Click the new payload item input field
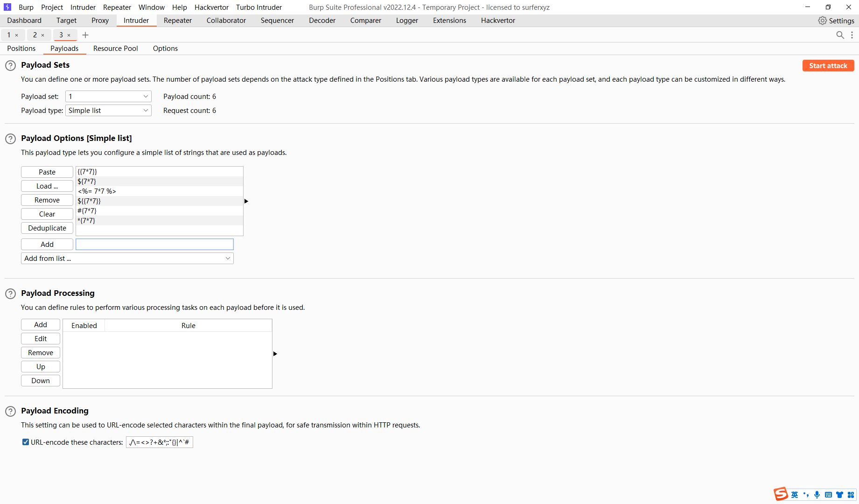Viewport: 859px width, 504px height. pos(154,245)
